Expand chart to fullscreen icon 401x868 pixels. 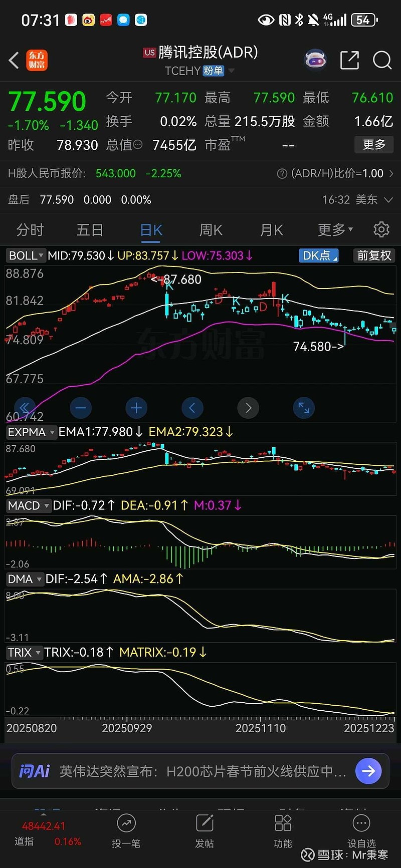[x=304, y=408]
